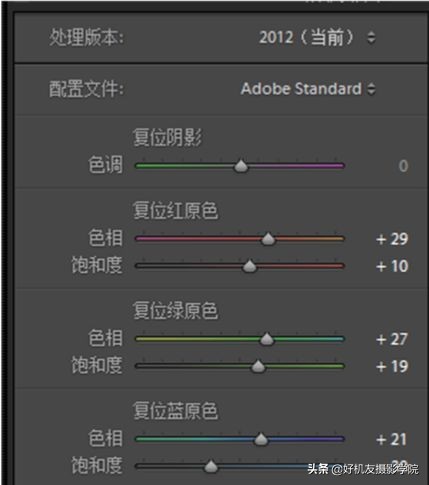The image size is (429, 485).
Task: Click the blue primary 饱和度 slider handle
Action: 211,466
